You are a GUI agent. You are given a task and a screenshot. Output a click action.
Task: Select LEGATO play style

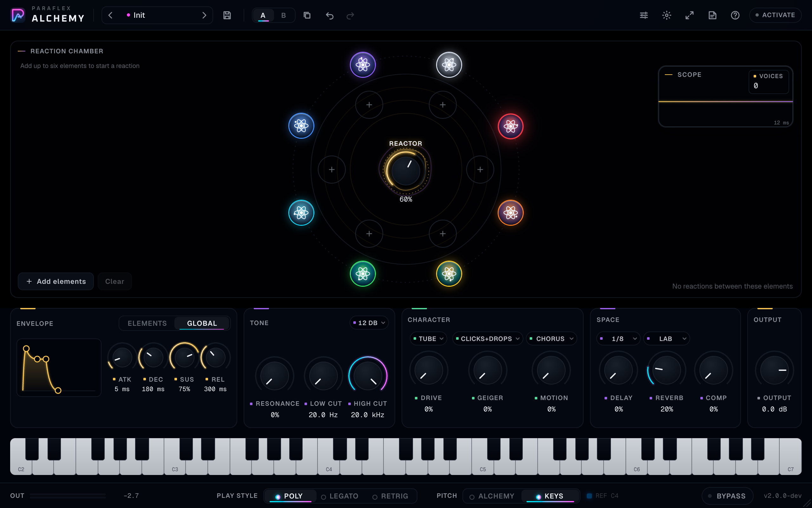click(340, 496)
